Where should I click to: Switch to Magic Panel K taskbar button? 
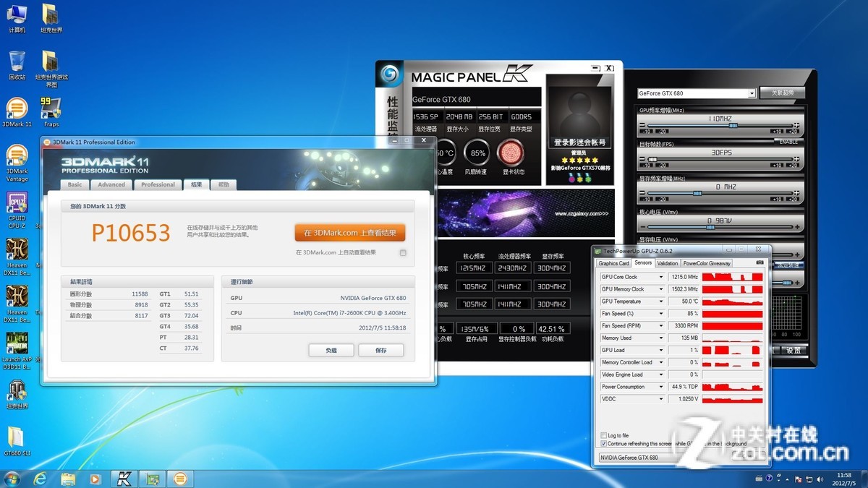point(124,479)
